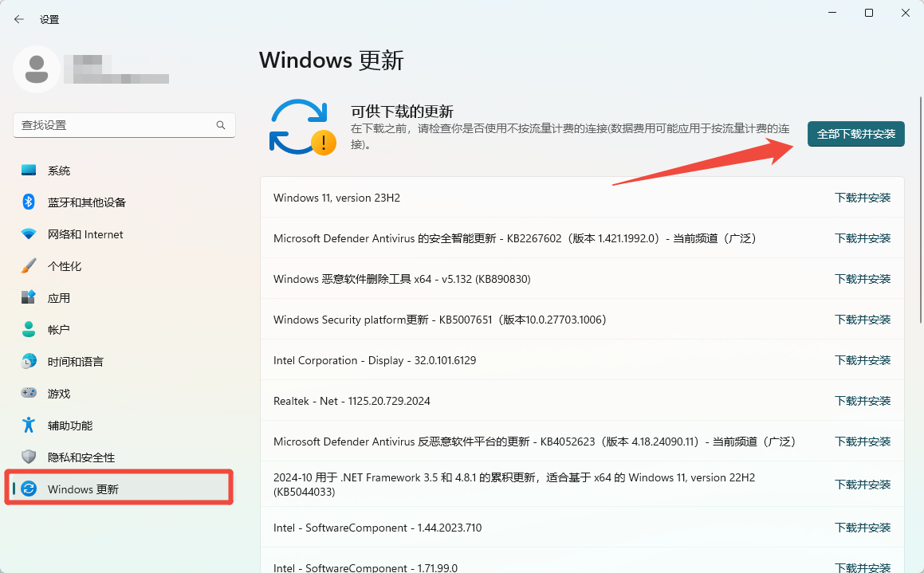Download Windows 恶意软件删除工具 KB890830
The height and width of the screenshot is (573, 924).
tap(862, 279)
